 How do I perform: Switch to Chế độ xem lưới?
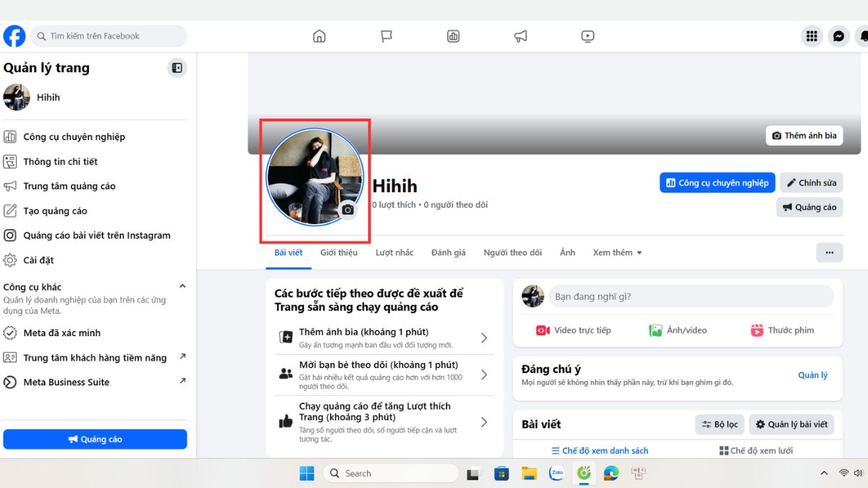(x=756, y=450)
